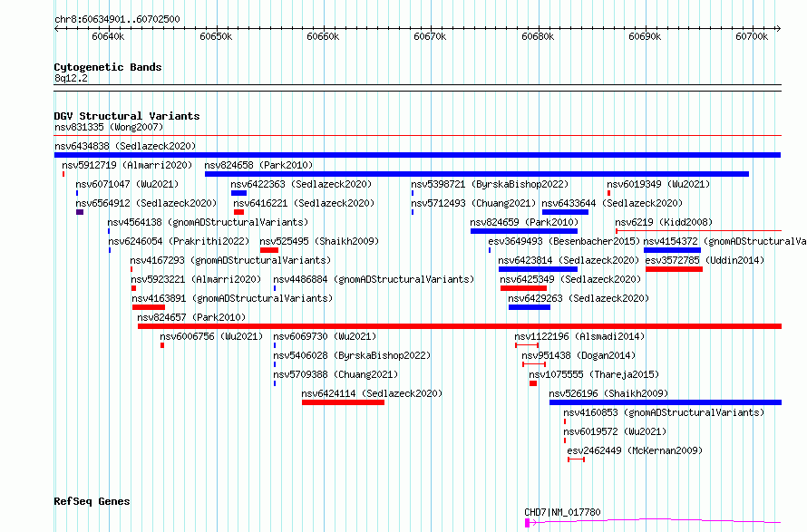Viewport: 807px width, 532px height.
Task: Click nsv6424114 (Sedlazeck2020) label
Action: pyautogui.click(x=372, y=393)
